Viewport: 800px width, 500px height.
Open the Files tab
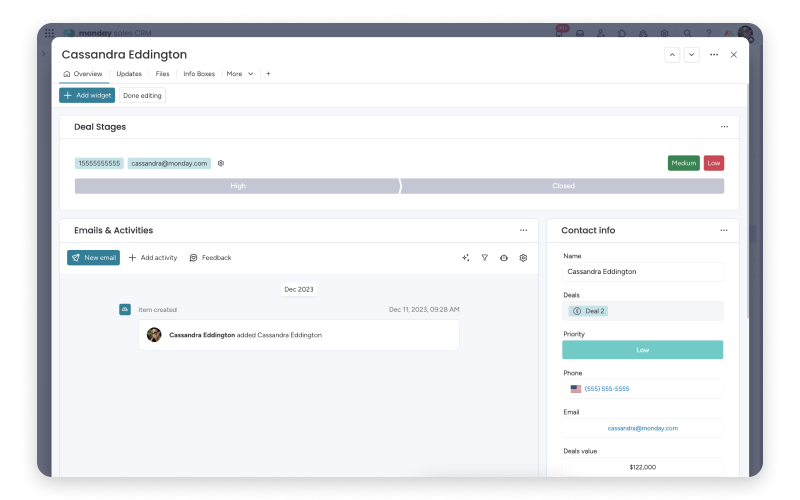pyautogui.click(x=162, y=74)
